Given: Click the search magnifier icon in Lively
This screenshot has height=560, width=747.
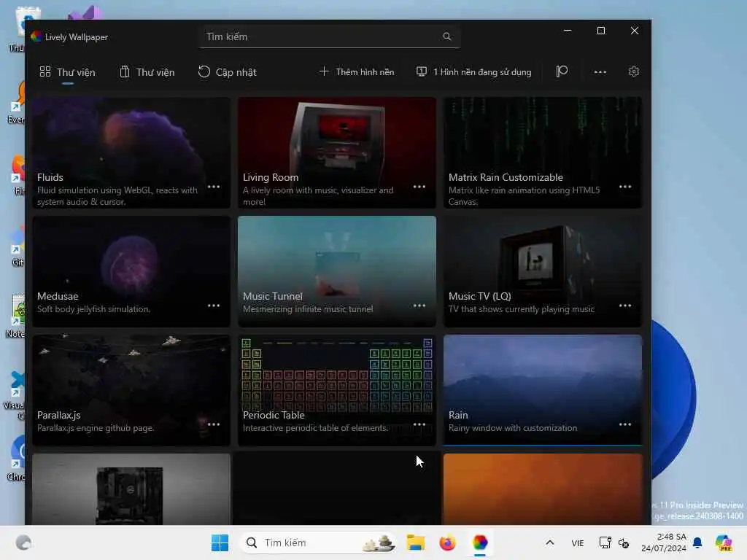Looking at the screenshot, I should 447,36.
